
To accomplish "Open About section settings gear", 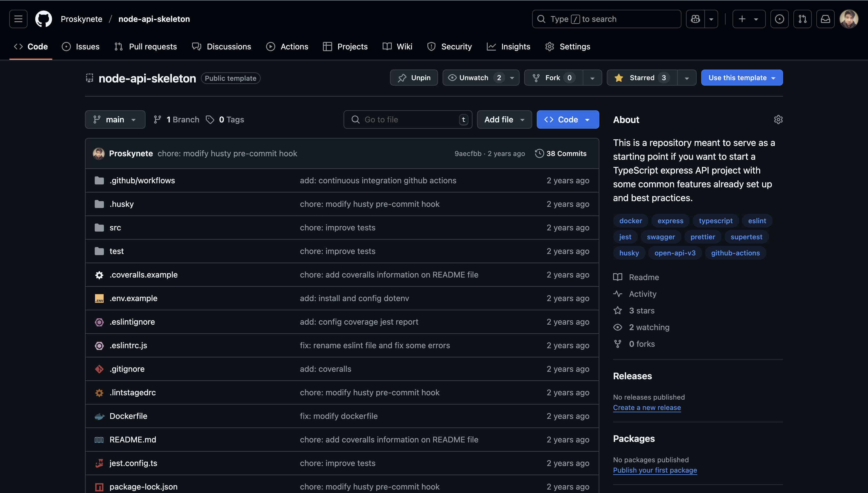I will pos(778,120).
